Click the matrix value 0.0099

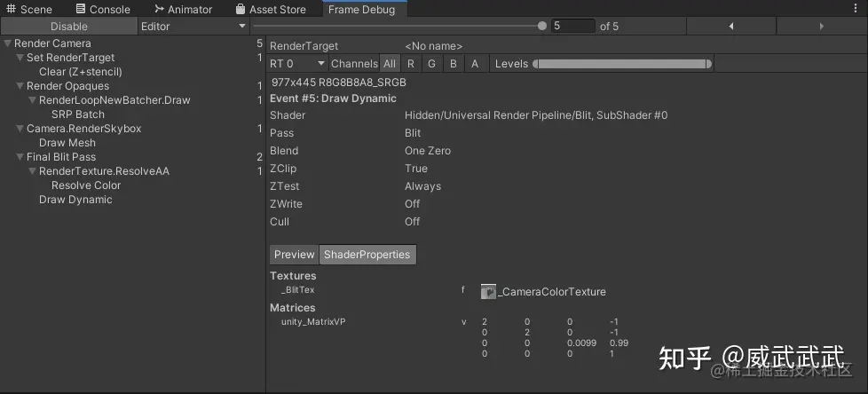(582, 343)
